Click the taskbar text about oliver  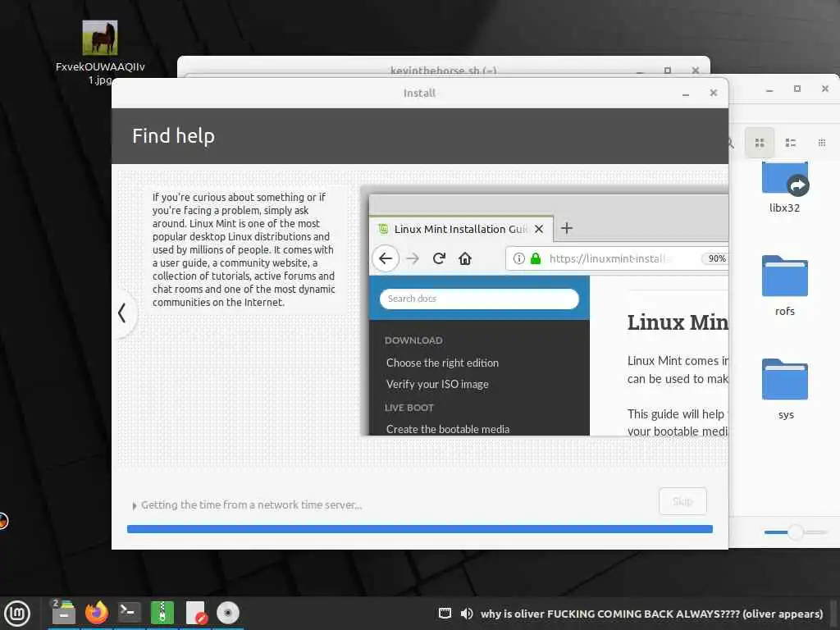coord(651,614)
